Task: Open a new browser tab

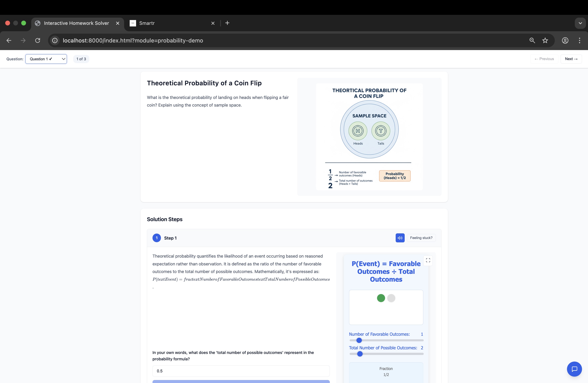Action: click(x=227, y=23)
